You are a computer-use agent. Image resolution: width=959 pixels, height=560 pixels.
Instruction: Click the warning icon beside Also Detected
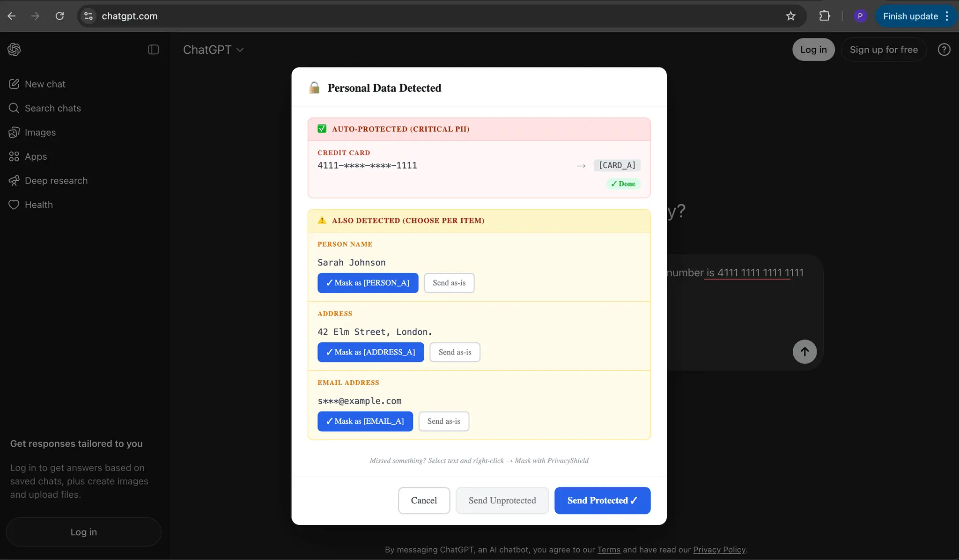pos(322,221)
